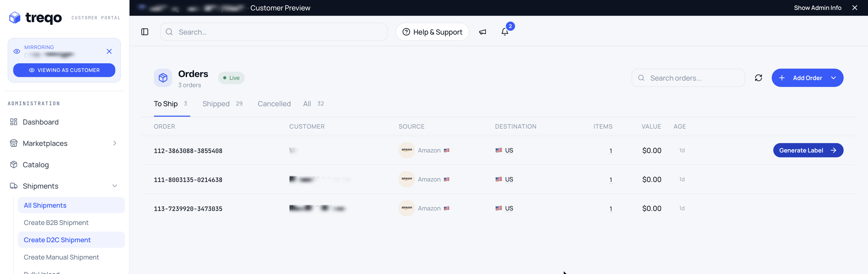
Task: Click the mirroring eye icon
Action: pos(17,51)
